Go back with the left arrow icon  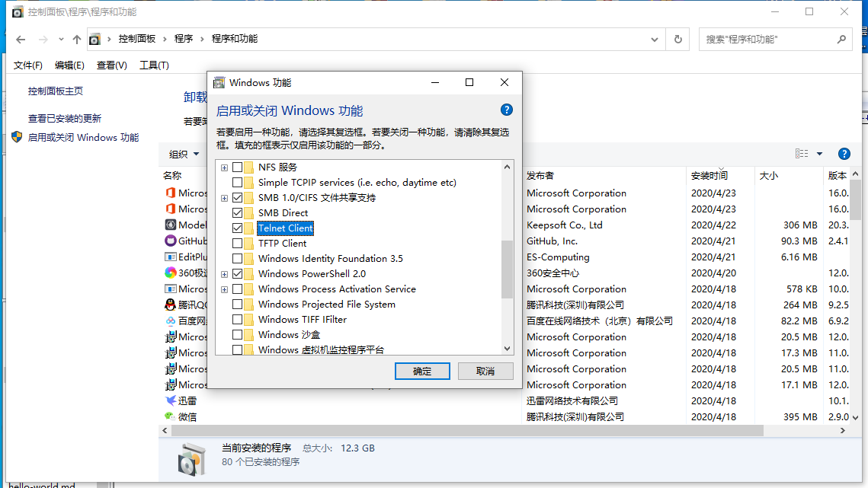pyautogui.click(x=21, y=40)
